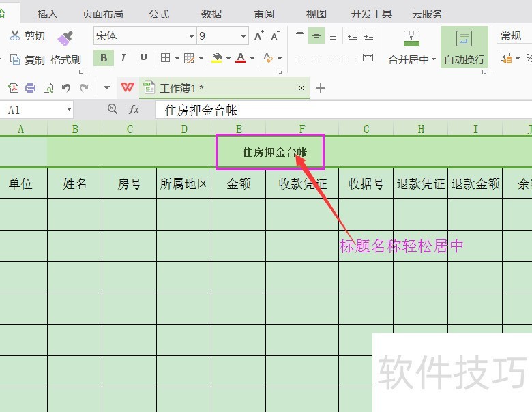Open the 公式 (Formulas) ribbon tab

[x=158, y=14]
